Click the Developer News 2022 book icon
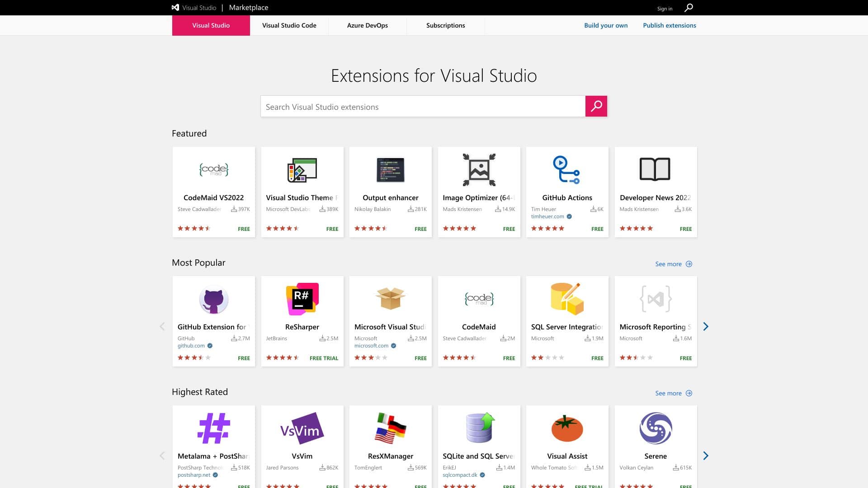The image size is (868, 488). point(656,170)
